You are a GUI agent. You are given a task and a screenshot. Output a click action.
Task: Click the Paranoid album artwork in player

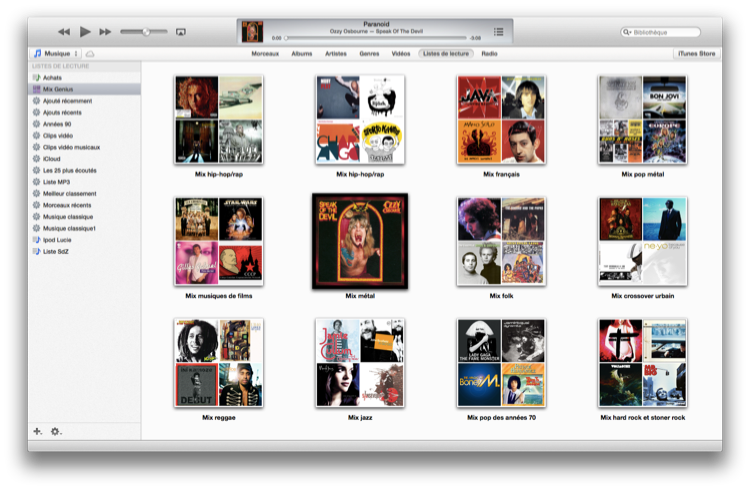[253, 32]
